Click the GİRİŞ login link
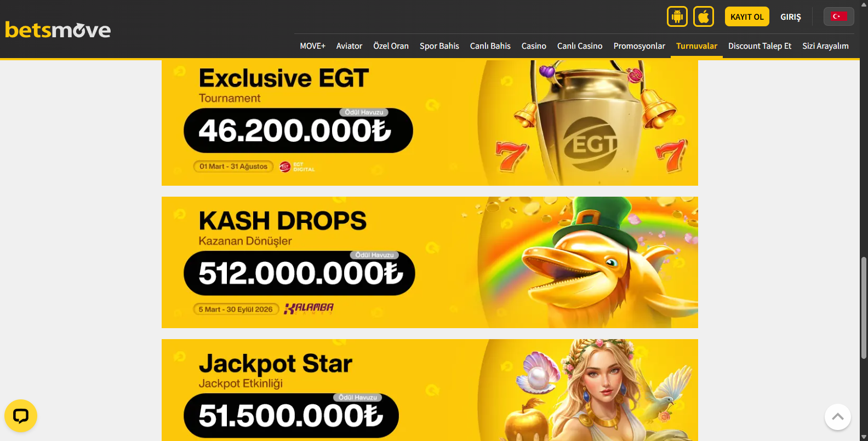 [791, 17]
